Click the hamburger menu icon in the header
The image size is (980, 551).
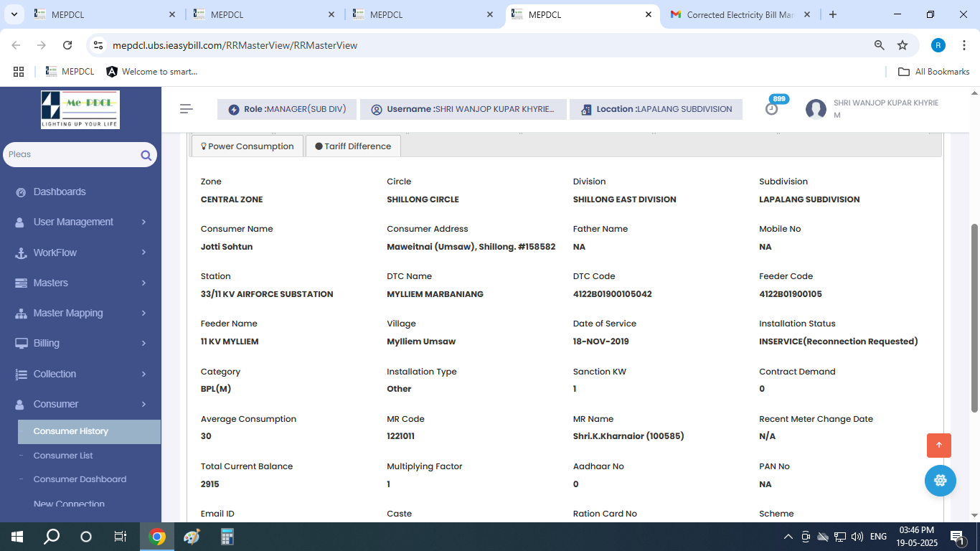(187, 109)
